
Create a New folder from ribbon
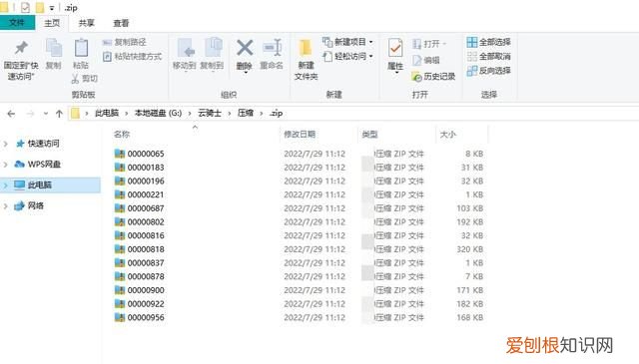(x=306, y=60)
